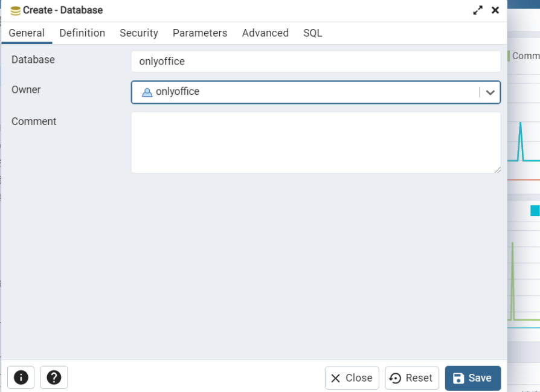Click the cyan legend swatch in background dashboard
This screenshot has width=540, height=392.
click(535, 210)
